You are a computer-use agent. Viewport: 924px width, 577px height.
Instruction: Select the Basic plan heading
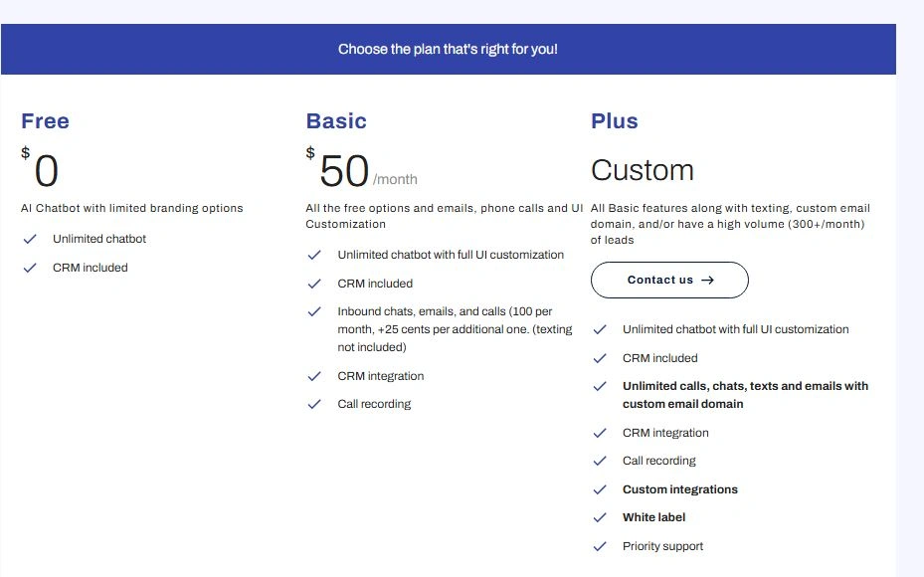[x=336, y=121]
